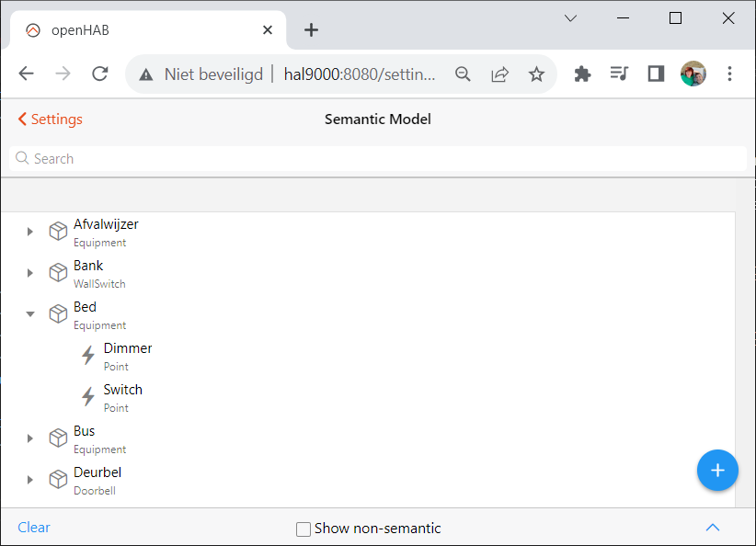Expand the bottom details panel chevron
756x546 pixels.
pyautogui.click(x=713, y=528)
